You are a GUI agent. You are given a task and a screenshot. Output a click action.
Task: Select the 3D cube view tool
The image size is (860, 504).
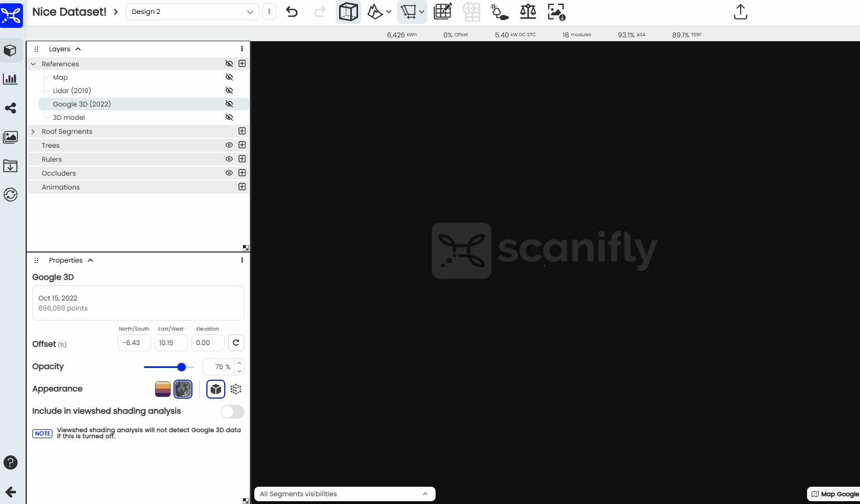(x=349, y=12)
